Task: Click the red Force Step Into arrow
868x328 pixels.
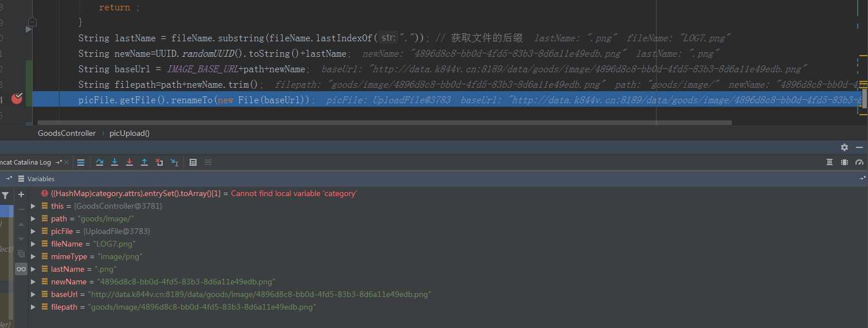Action: click(x=129, y=162)
